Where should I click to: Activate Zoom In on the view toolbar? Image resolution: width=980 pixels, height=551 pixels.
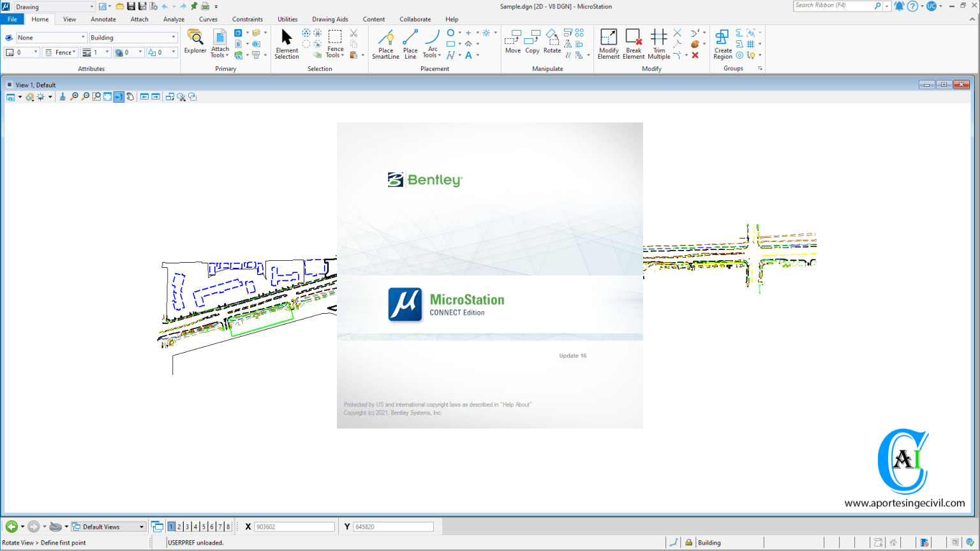tap(75, 97)
